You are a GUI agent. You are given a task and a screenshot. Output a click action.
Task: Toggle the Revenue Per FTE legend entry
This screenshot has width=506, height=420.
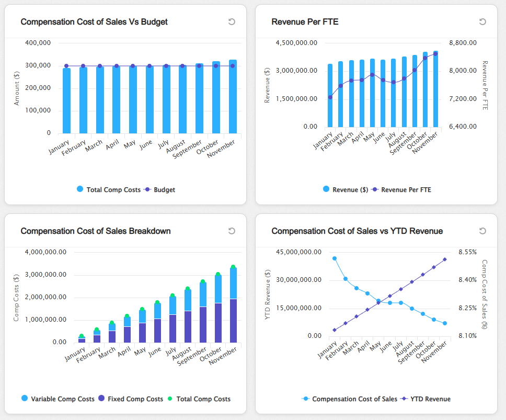pos(401,189)
